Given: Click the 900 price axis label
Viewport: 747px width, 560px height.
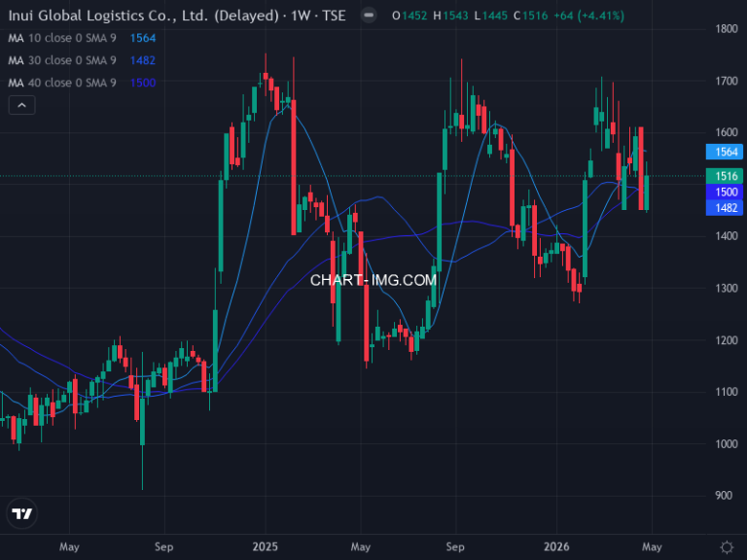Looking at the screenshot, I should point(724,496).
